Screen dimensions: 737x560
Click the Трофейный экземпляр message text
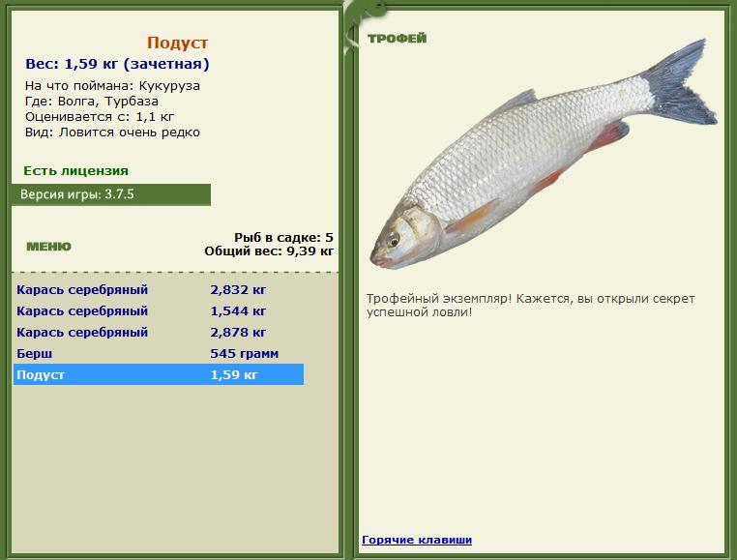tap(530, 306)
